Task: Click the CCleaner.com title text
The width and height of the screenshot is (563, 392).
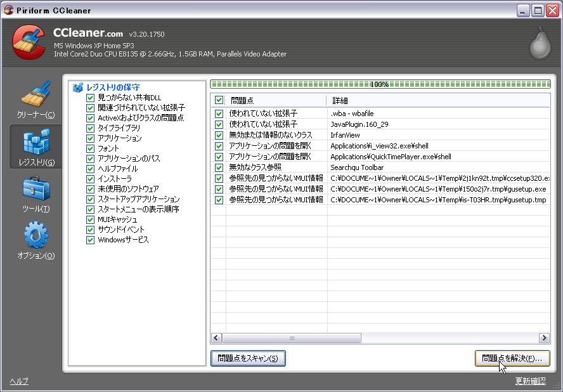Action: click(x=88, y=33)
